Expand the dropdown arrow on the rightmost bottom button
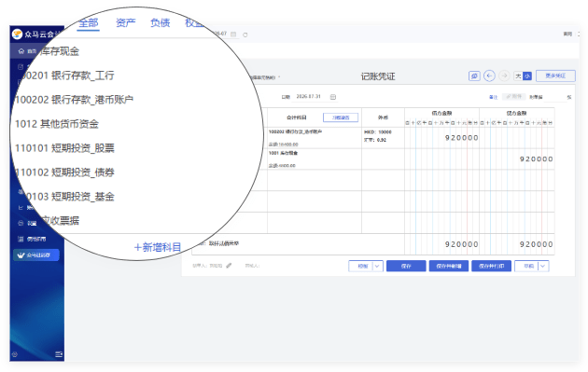The width and height of the screenshot is (588, 372). click(543, 266)
